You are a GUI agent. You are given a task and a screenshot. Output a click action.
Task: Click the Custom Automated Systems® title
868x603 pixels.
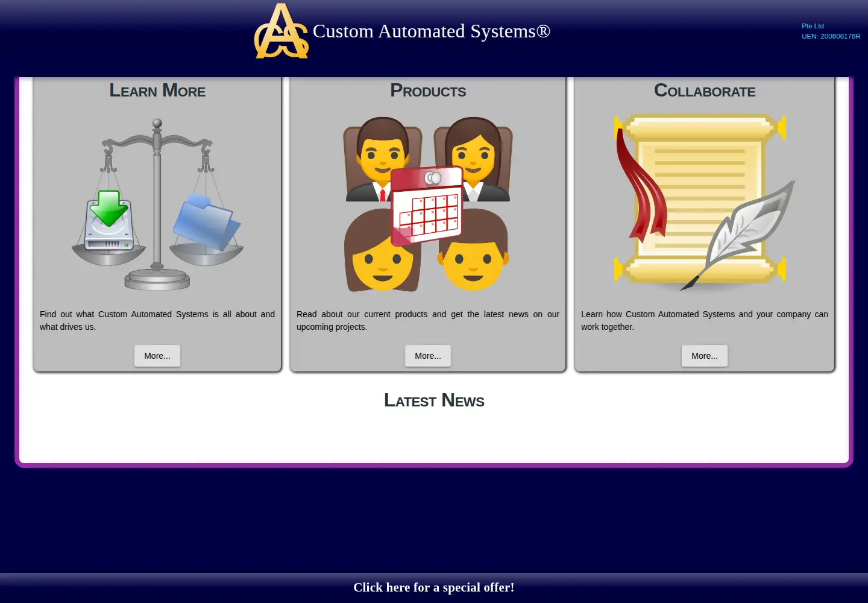432,31
